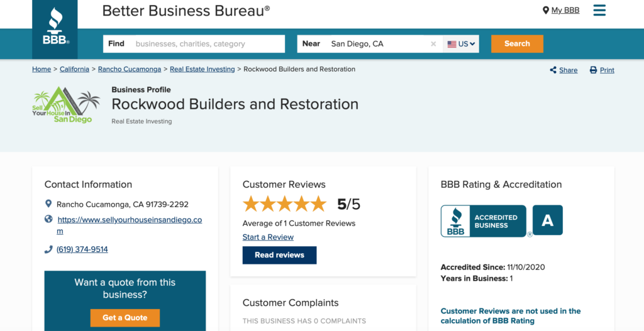This screenshot has width=644, height=331.
Task: Click the Business Profile label
Action: (x=142, y=89)
